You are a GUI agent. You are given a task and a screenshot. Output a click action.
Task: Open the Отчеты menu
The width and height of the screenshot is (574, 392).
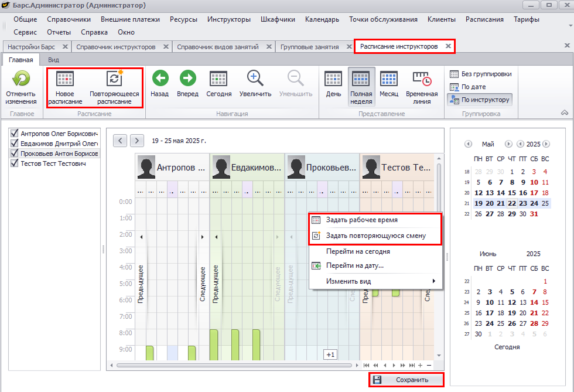(59, 32)
